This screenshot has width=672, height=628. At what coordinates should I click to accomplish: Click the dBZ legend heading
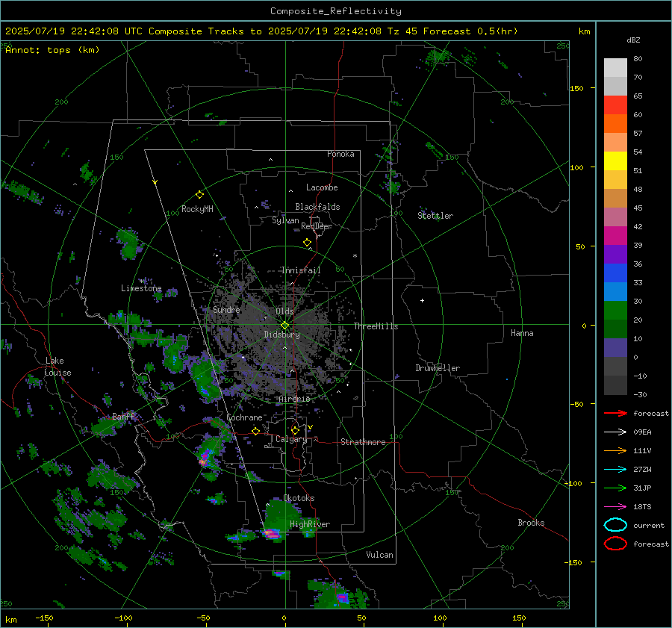tap(633, 40)
